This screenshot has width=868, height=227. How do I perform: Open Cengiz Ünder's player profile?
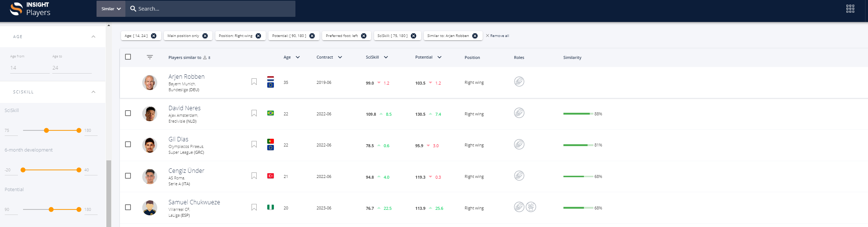[186, 171]
